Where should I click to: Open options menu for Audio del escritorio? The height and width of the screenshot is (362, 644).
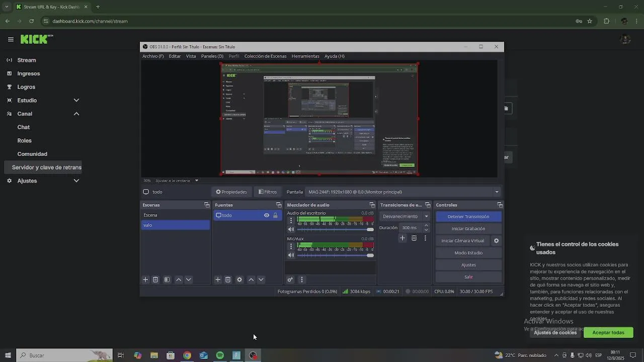click(291, 221)
